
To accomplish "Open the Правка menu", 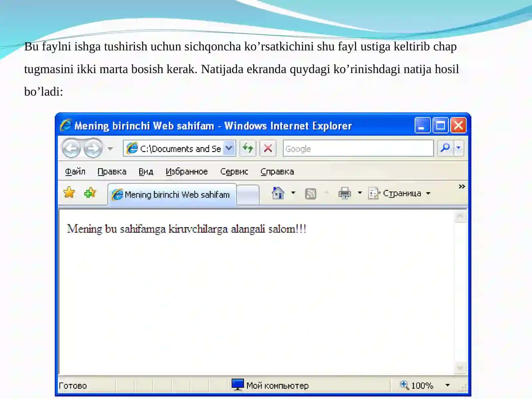I will 112,172.
